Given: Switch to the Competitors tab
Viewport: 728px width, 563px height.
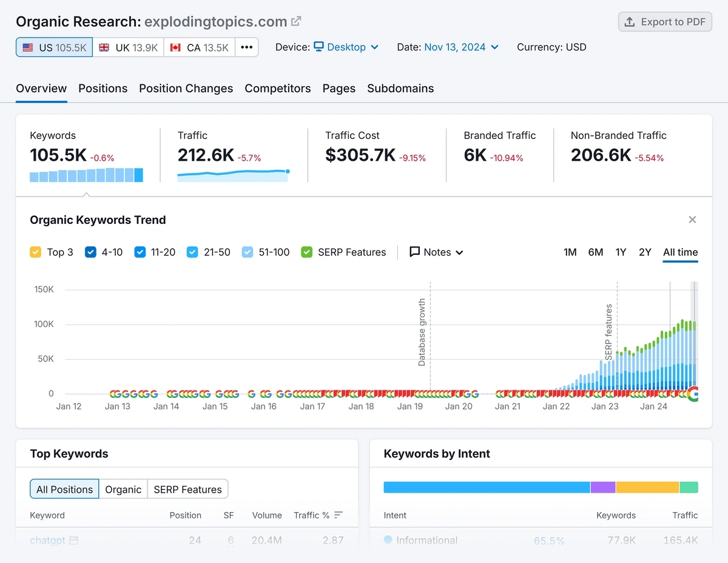Looking at the screenshot, I should (x=278, y=89).
